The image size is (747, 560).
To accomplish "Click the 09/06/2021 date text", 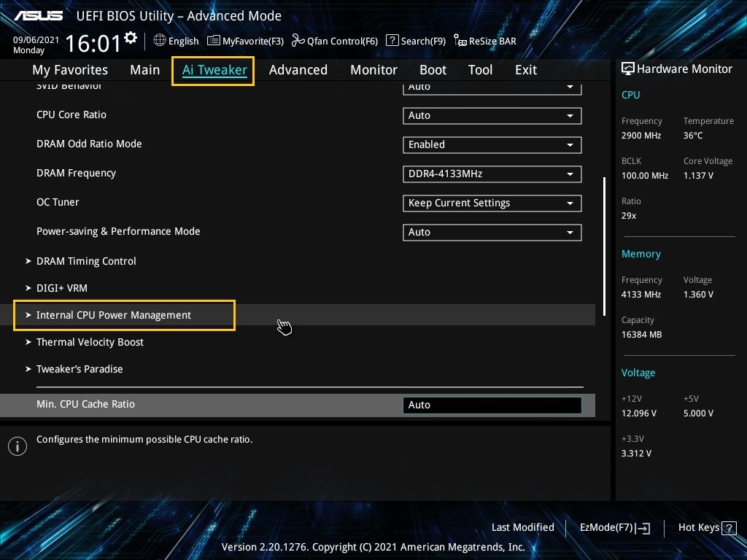I will click(x=36, y=40).
